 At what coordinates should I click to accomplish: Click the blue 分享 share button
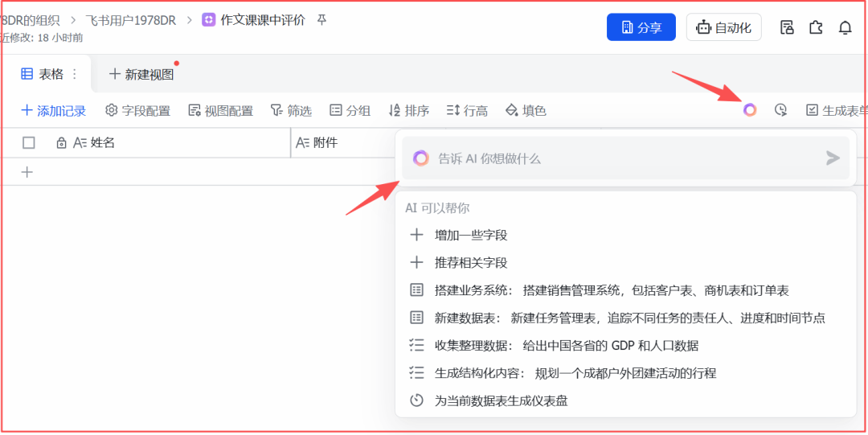point(641,27)
